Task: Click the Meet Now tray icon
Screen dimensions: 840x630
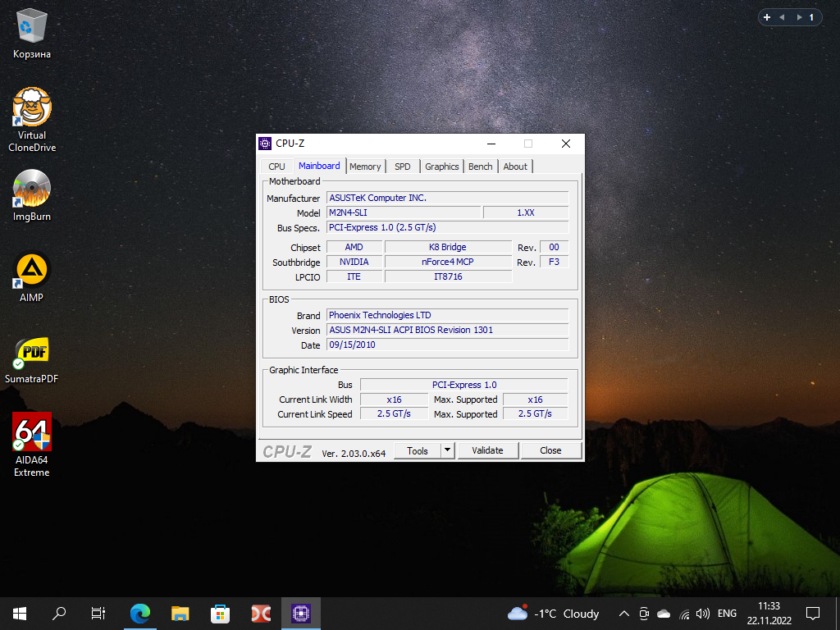Action: point(645,614)
